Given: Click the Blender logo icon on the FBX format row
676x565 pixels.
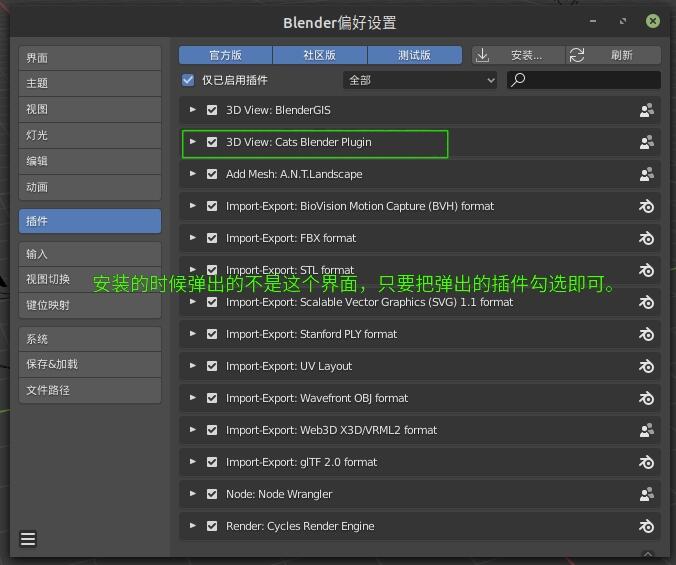Looking at the screenshot, I should tap(646, 238).
